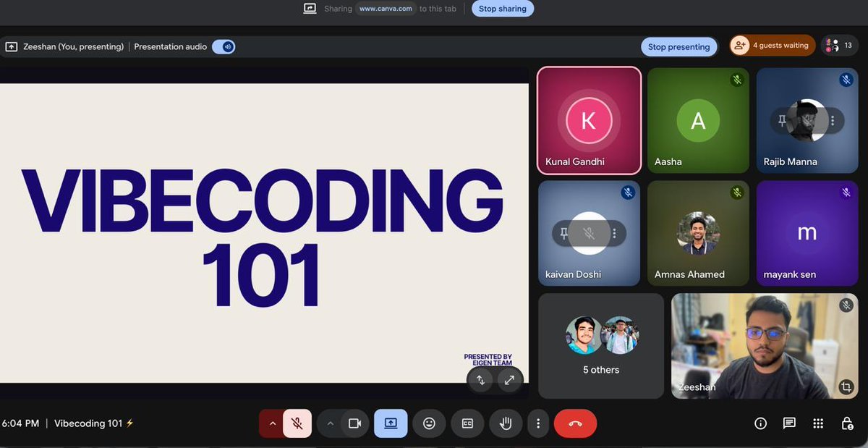Screen dimensions: 868x448
Task: Open the participants list showing 13
Action: pos(840,46)
